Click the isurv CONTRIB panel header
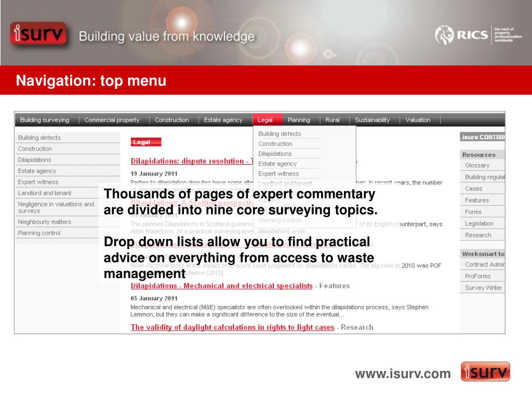The image size is (532, 399). 483,137
